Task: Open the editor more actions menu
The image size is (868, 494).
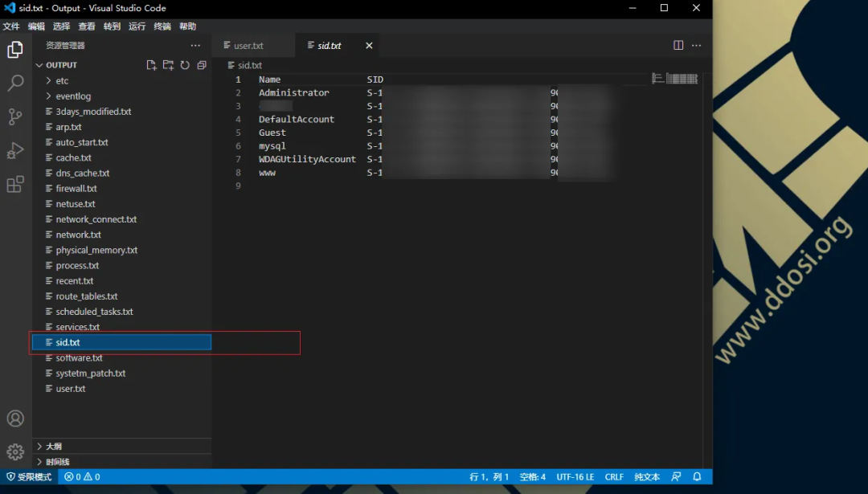Action: click(696, 45)
